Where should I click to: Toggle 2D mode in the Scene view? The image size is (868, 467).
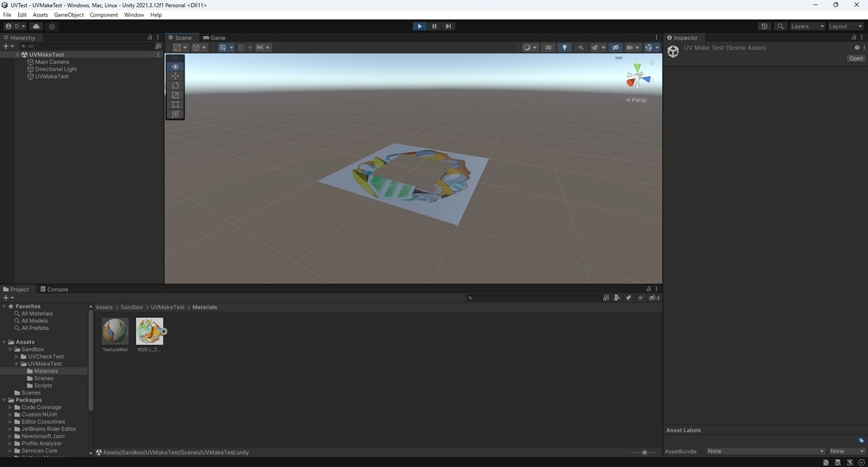pos(548,47)
